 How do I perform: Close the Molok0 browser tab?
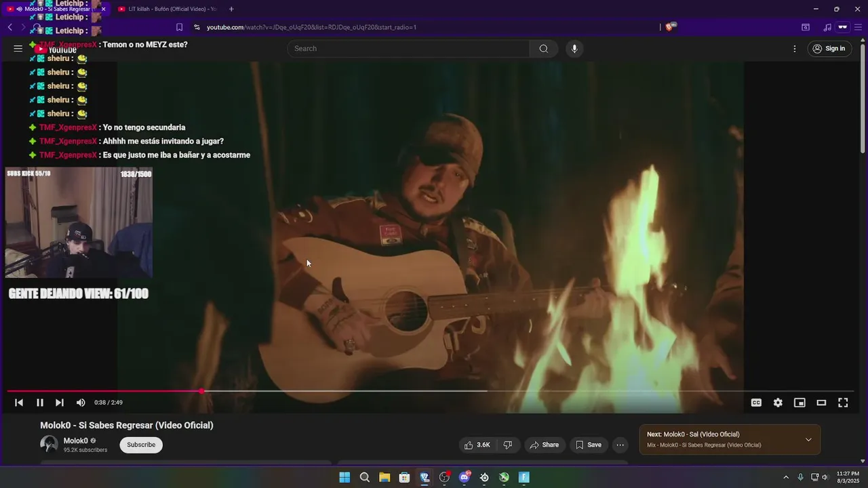104,9
